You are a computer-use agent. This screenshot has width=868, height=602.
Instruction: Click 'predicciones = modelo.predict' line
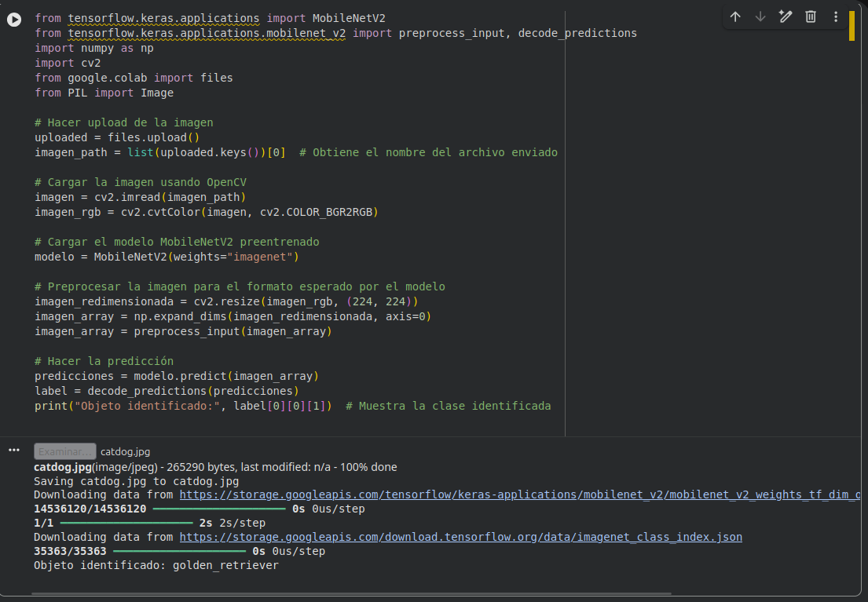pyautogui.click(x=177, y=376)
